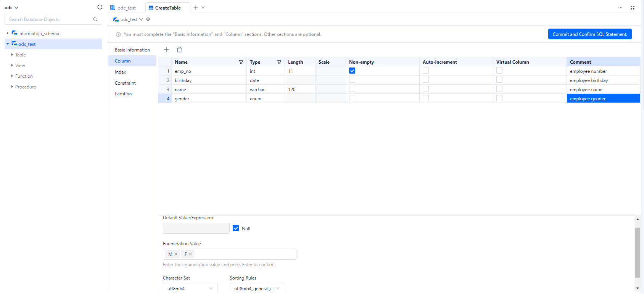Expand the Table tree node
644x294 pixels.
[x=12, y=55]
